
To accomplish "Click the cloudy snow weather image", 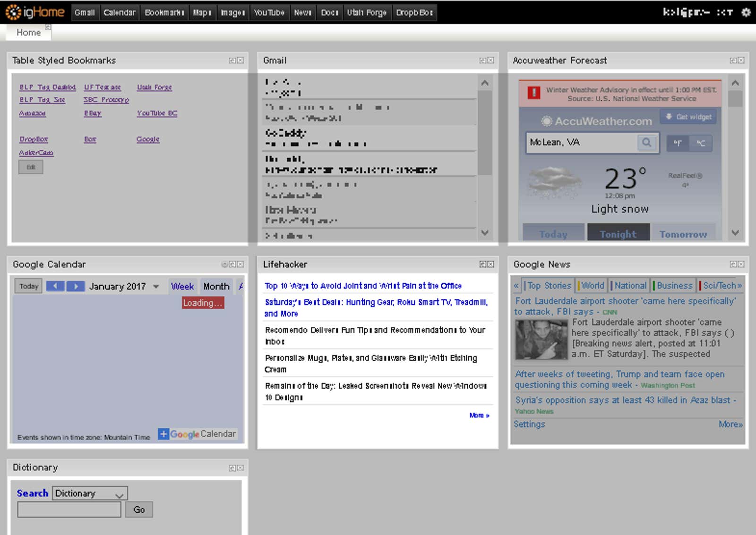I will (x=555, y=182).
